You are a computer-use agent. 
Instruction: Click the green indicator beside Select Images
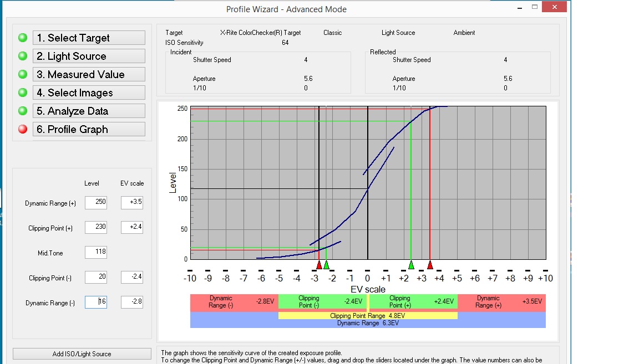[23, 93]
